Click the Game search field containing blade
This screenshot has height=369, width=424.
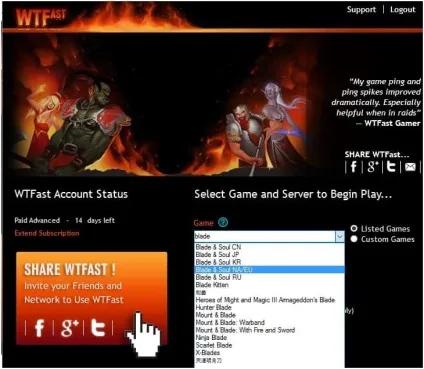click(x=265, y=236)
